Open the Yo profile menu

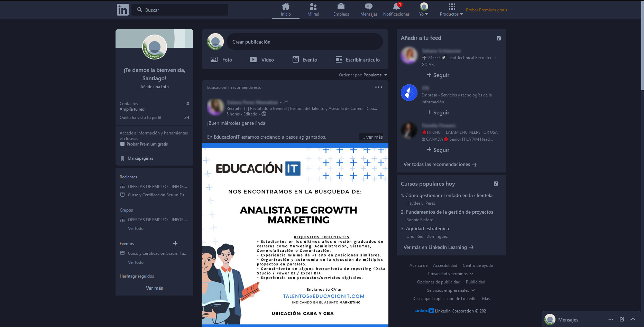coord(424,10)
